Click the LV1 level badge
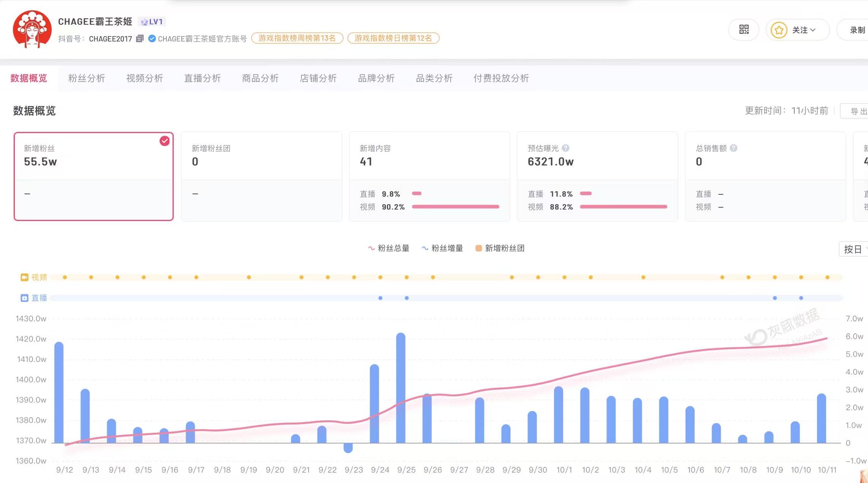868x483 pixels. pos(152,22)
